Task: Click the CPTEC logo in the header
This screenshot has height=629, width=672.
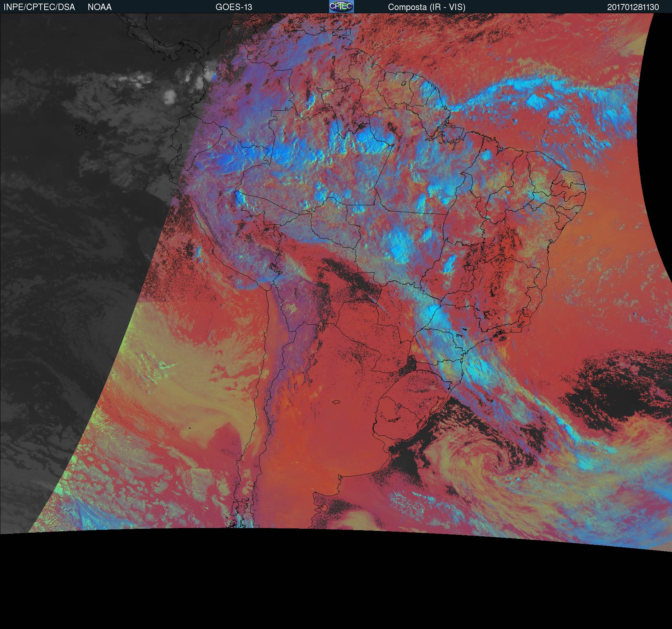Action: coord(341,6)
